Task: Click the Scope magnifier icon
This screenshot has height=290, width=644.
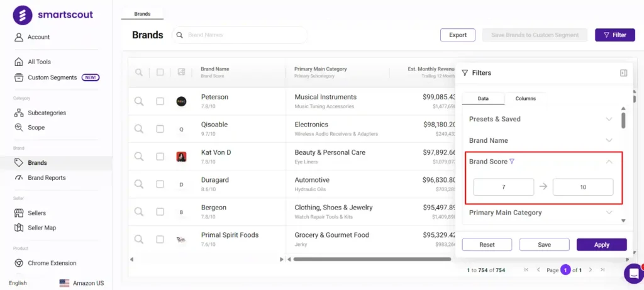Action: 18,127
